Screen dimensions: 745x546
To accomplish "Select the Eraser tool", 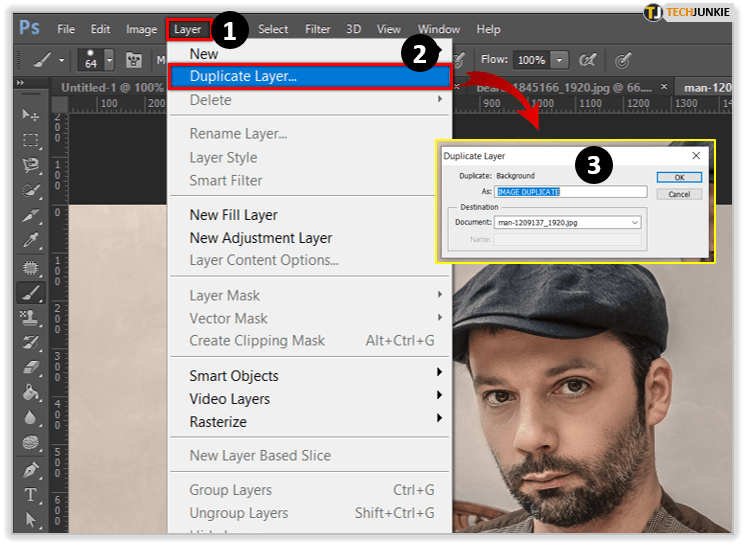I will click(x=30, y=367).
